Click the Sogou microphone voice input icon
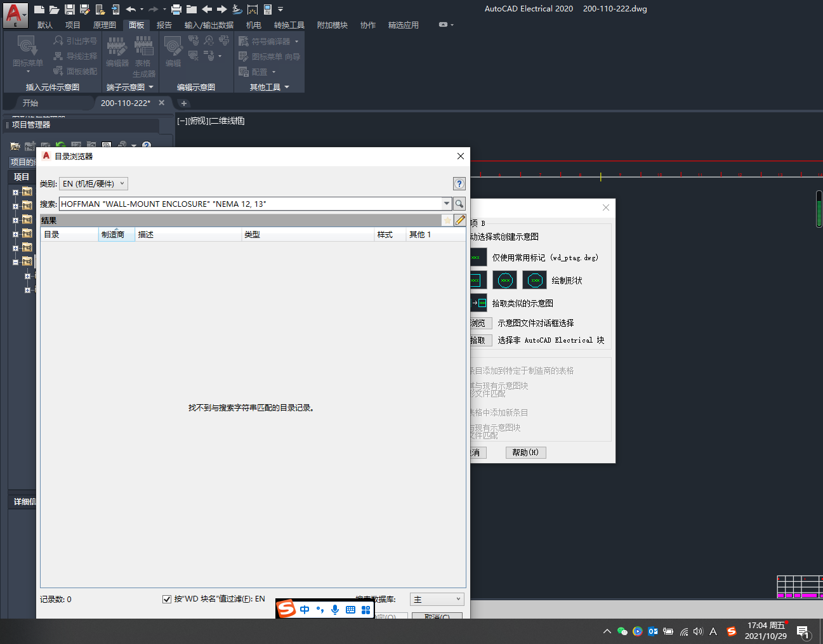 (x=335, y=610)
